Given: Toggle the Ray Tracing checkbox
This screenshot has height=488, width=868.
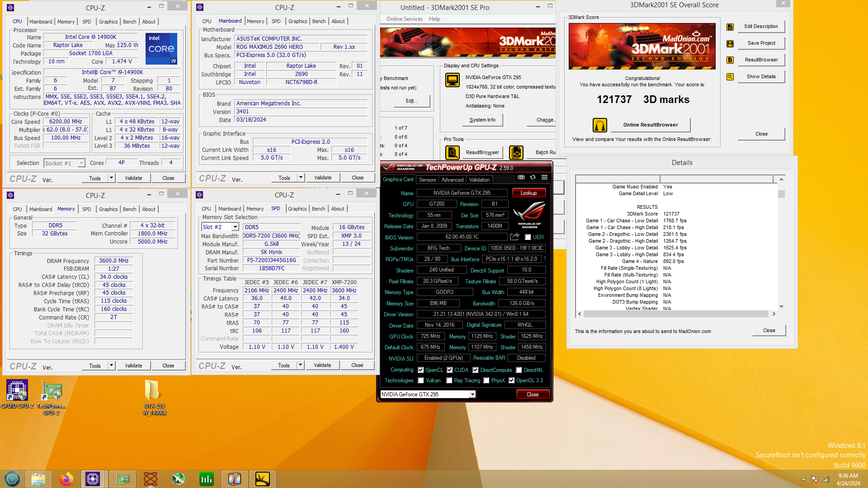Looking at the screenshot, I should tap(449, 380).
